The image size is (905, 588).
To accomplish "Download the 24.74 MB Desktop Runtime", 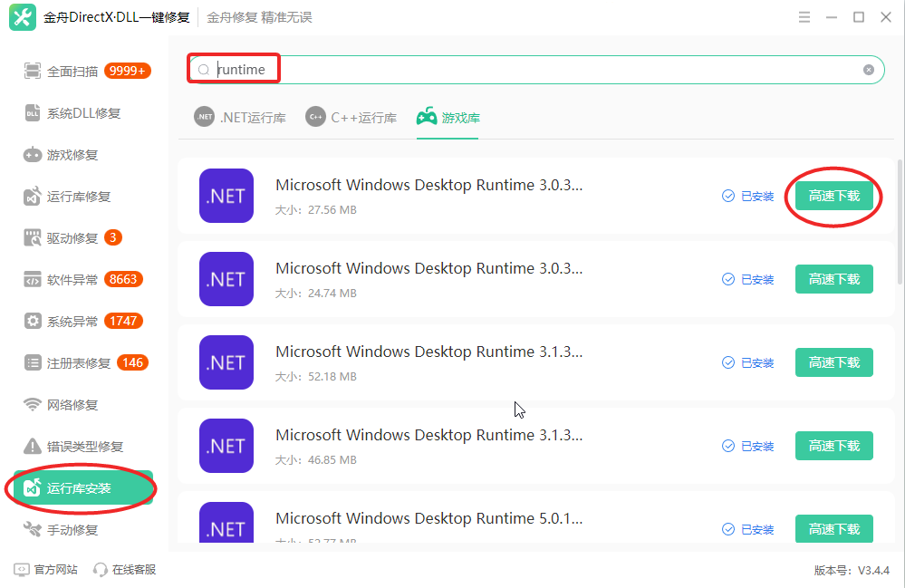I will [x=834, y=279].
